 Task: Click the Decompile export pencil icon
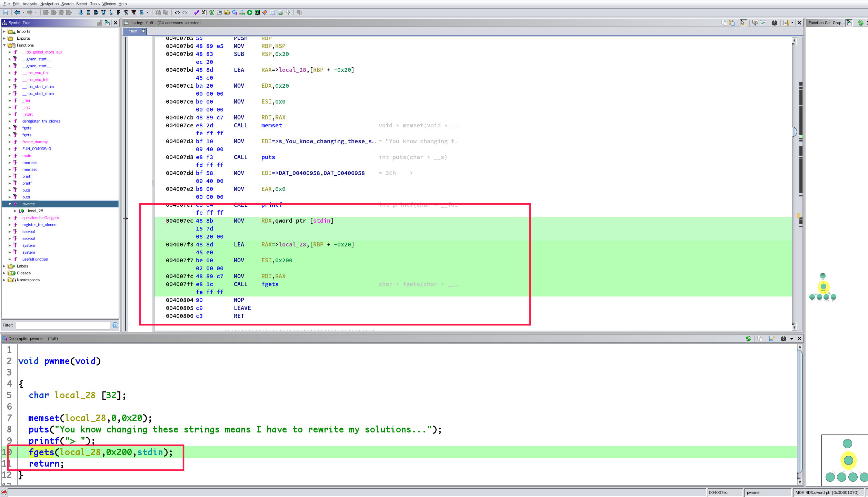772,339
